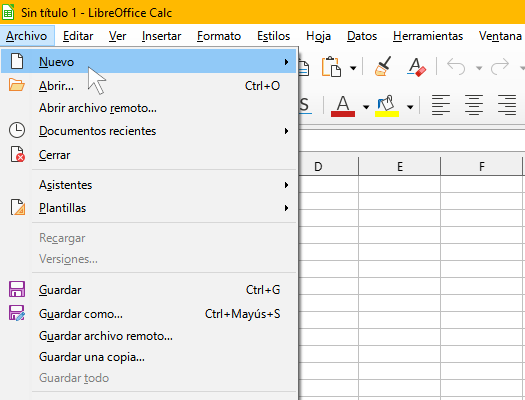
Task: Click the first cell under column E
Action: point(399,184)
